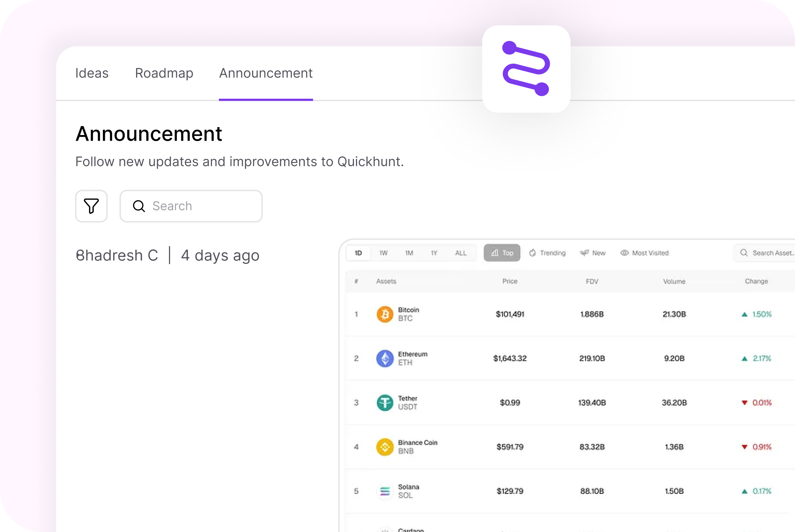Image resolution: width=795 pixels, height=532 pixels.
Task: Click the Most Visited eye icon
Action: point(624,253)
